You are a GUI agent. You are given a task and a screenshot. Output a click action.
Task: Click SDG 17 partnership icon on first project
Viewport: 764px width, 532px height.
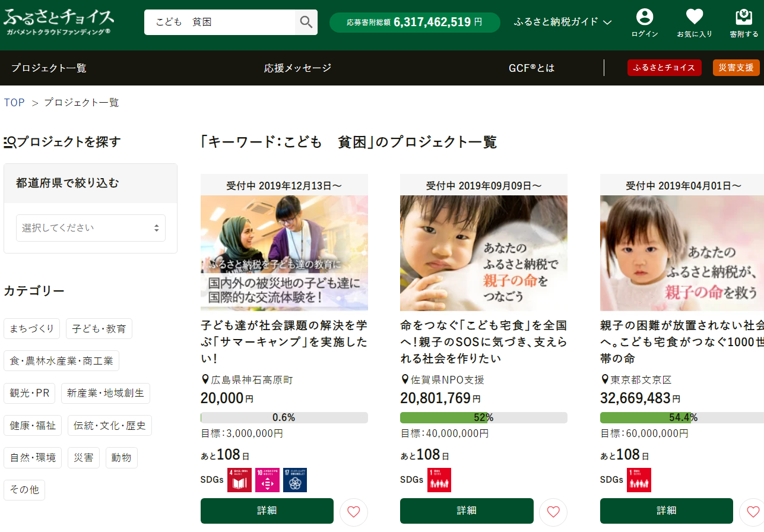295,480
